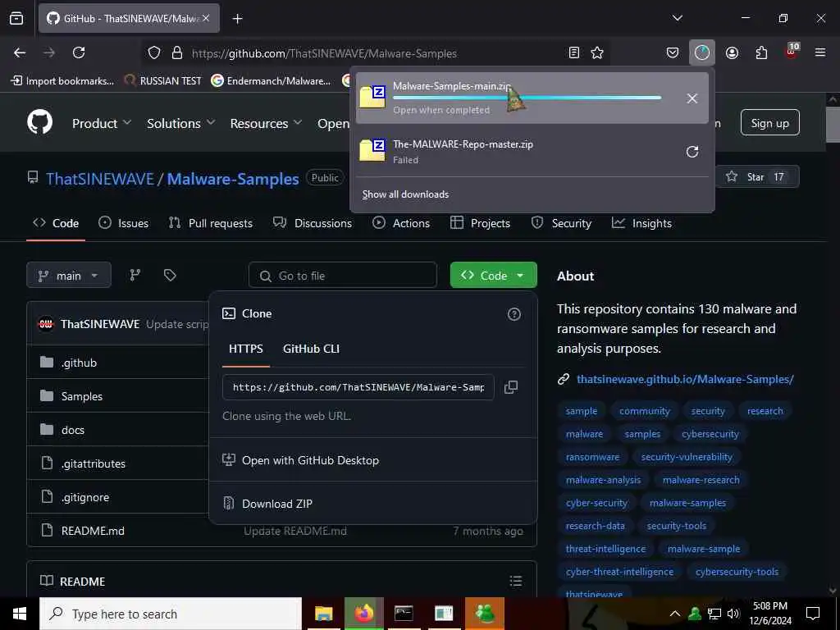Expand the Product menu
Viewport: 840px width, 630px height.
point(101,123)
